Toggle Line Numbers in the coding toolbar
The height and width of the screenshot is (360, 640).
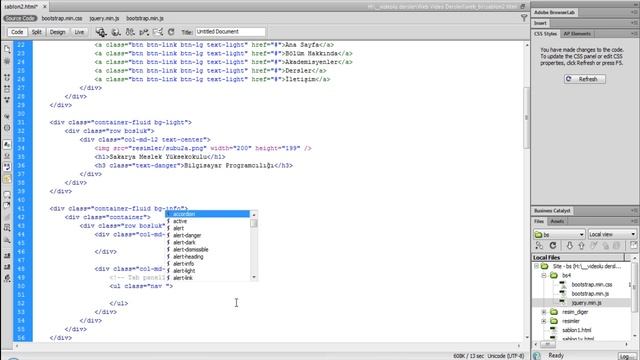click(7, 144)
